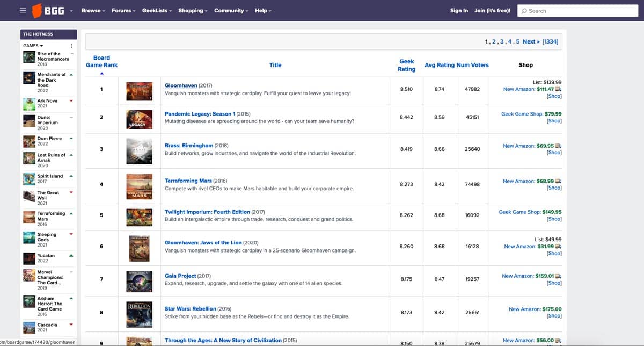The height and width of the screenshot is (346, 644).
Task: Jump to last page [1334]
Action: point(550,41)
